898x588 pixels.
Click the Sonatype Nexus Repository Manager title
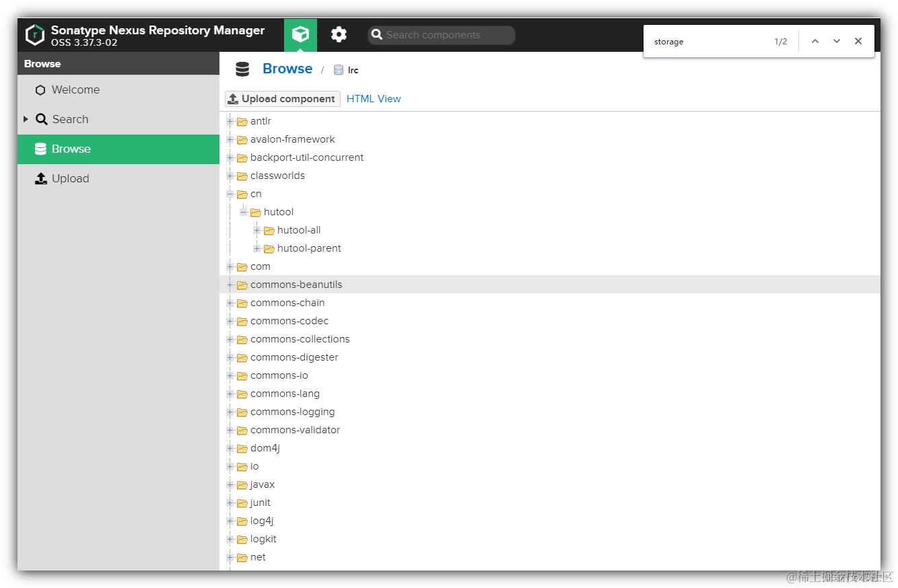tap(158, 30)
